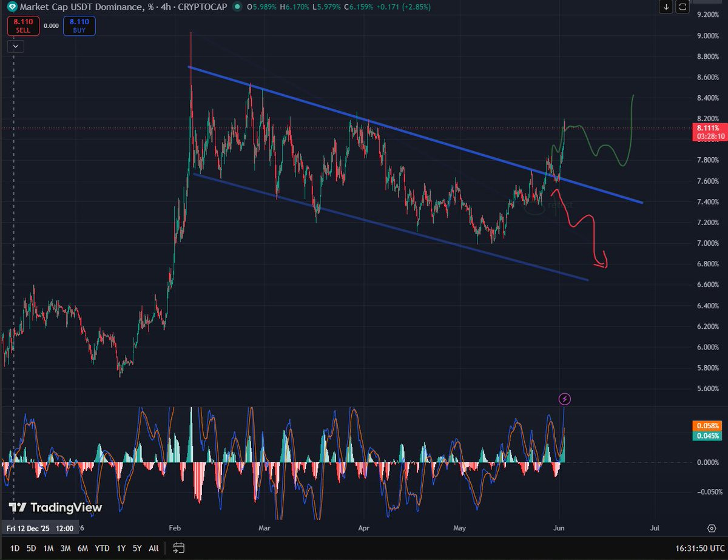Click the green 0.045% indicator value label
Image resolution: width=728 pixels, height=560 pixels.
[x=708, y=436]
